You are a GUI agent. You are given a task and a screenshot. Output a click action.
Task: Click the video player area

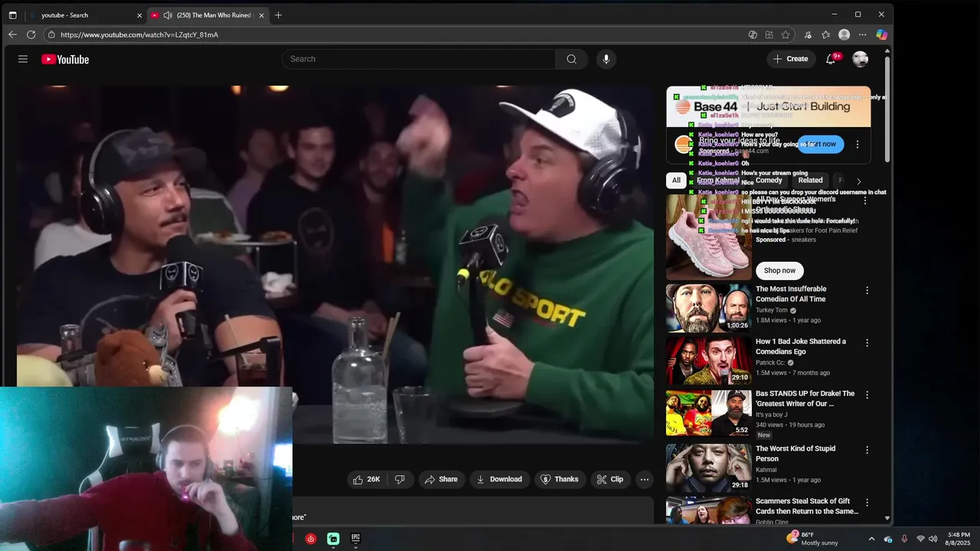click(x=335, y=264)
